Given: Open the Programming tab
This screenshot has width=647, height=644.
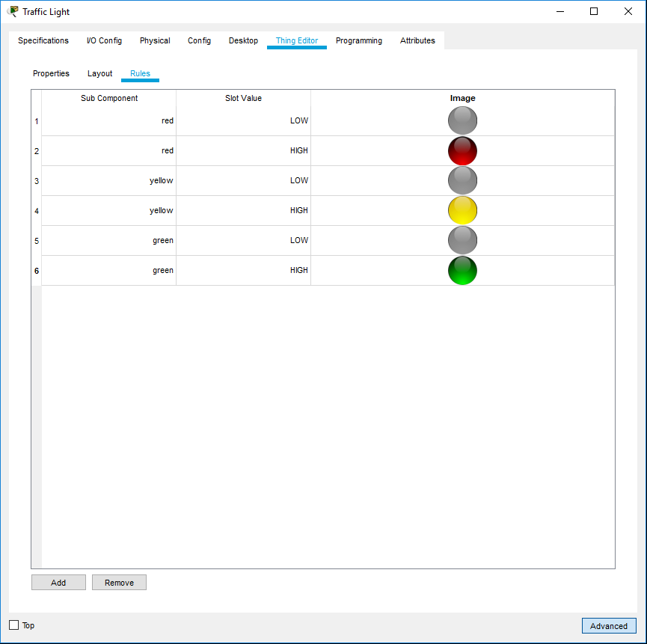Looking at the screenshot, I should click(359, 40).
